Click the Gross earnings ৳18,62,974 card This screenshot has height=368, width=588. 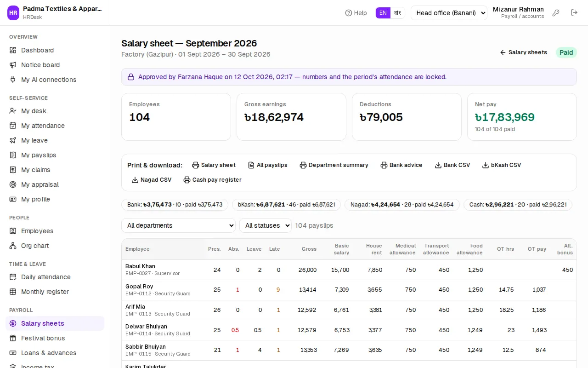(291, 117)
